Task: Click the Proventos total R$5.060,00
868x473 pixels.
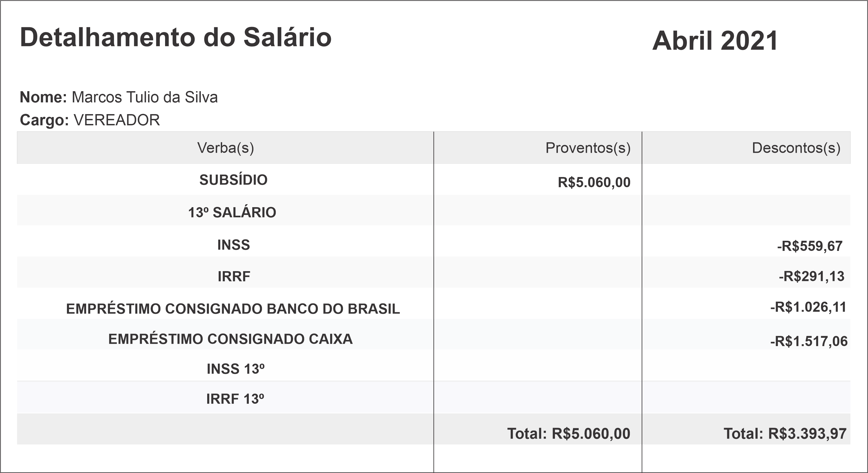Action: 569,434
